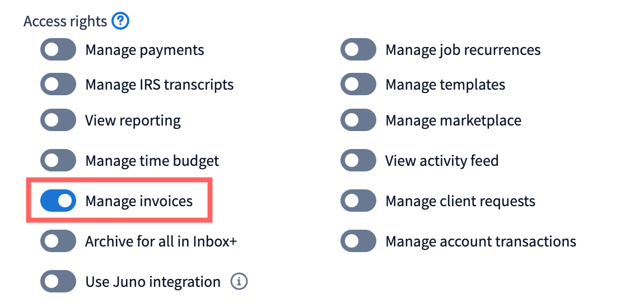Screen dimensions: 644x307
Task: Click the Juno integration info icon
Action: click(x=239, y=281)
